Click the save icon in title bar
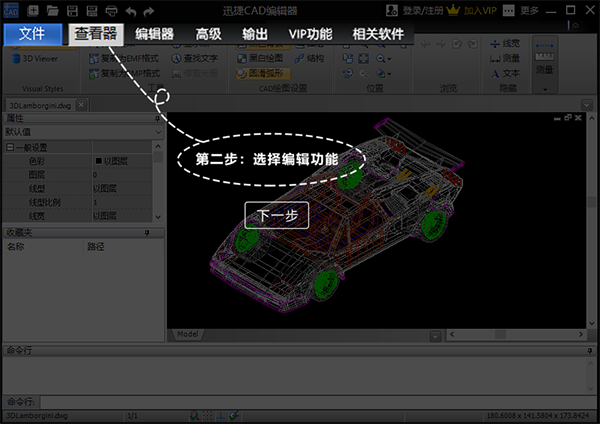The width and height of the screenshot is (600, 424). tap(72, 11)
